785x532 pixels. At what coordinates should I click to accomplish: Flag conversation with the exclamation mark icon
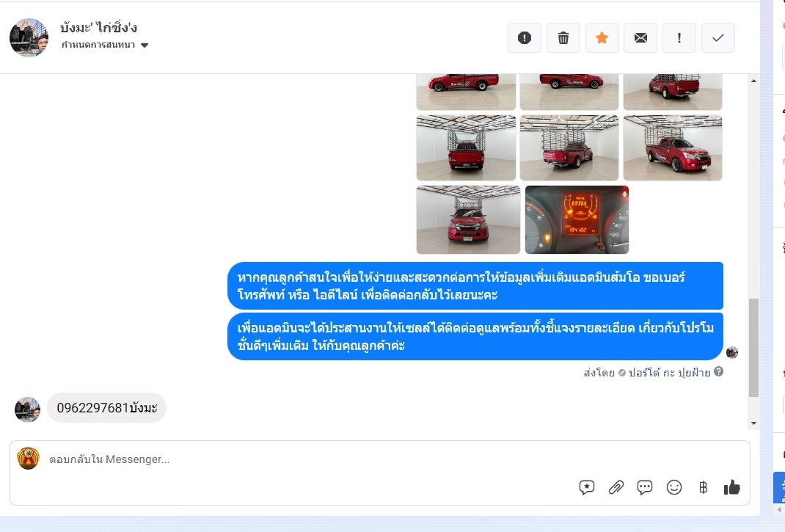[x=679, y=37]
